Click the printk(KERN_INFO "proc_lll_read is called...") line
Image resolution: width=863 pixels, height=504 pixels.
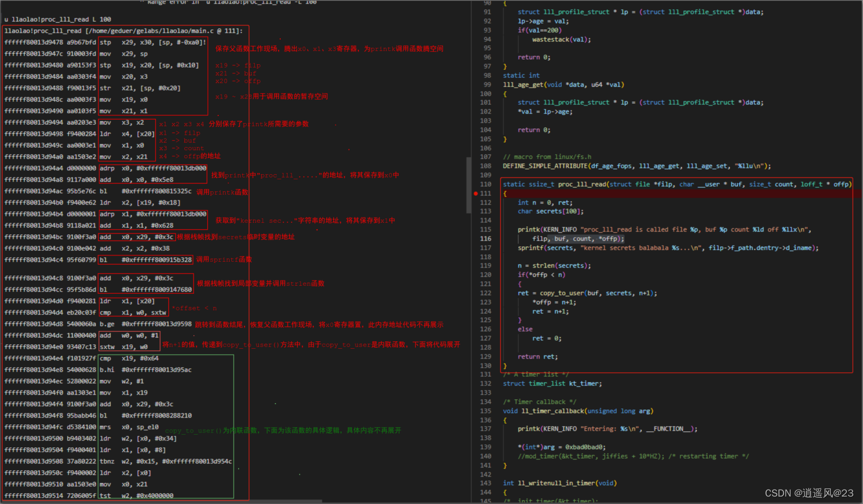click(664, 230)
